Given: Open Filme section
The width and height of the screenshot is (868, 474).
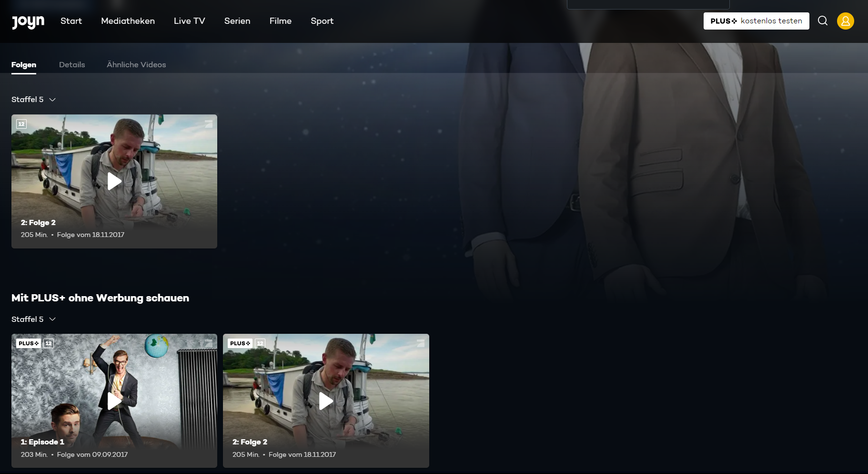Looking at the screenshot, I should pyautogui.click(x=281, y=21).
